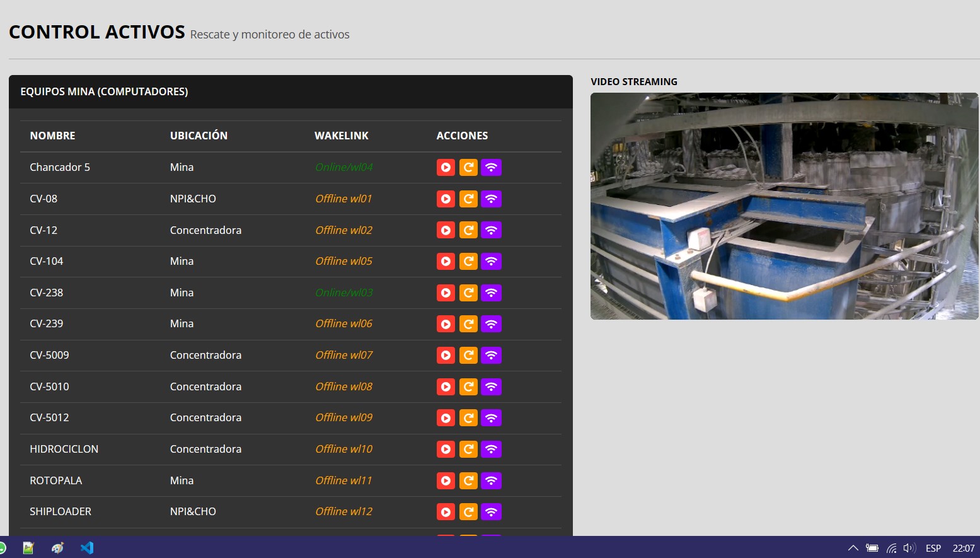980x558 pixels.
Task: Click the red play icon for Chancador 5
Action: 446,168
